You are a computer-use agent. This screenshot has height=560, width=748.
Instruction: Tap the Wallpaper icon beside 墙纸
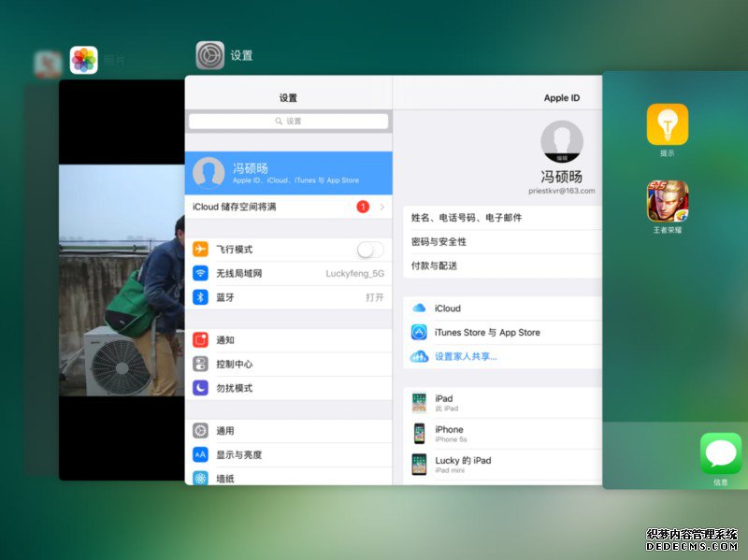pyautogui.click(x=200, y=478)
